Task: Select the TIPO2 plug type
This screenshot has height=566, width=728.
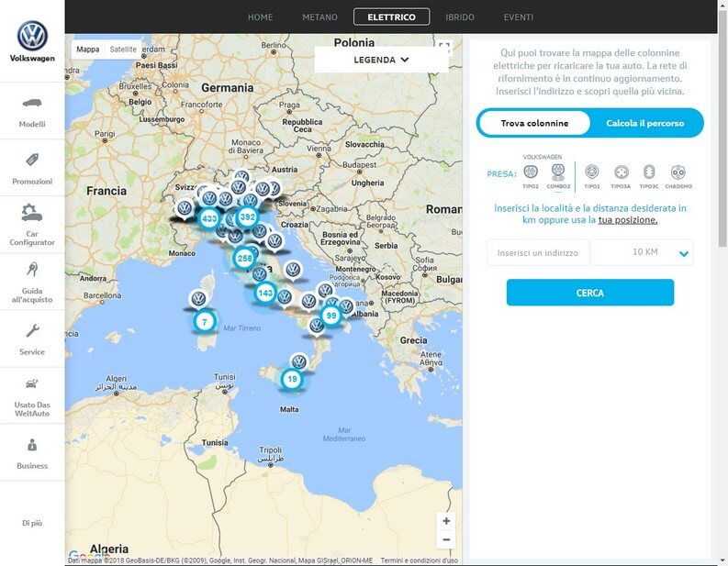Action: click(531, 176)
